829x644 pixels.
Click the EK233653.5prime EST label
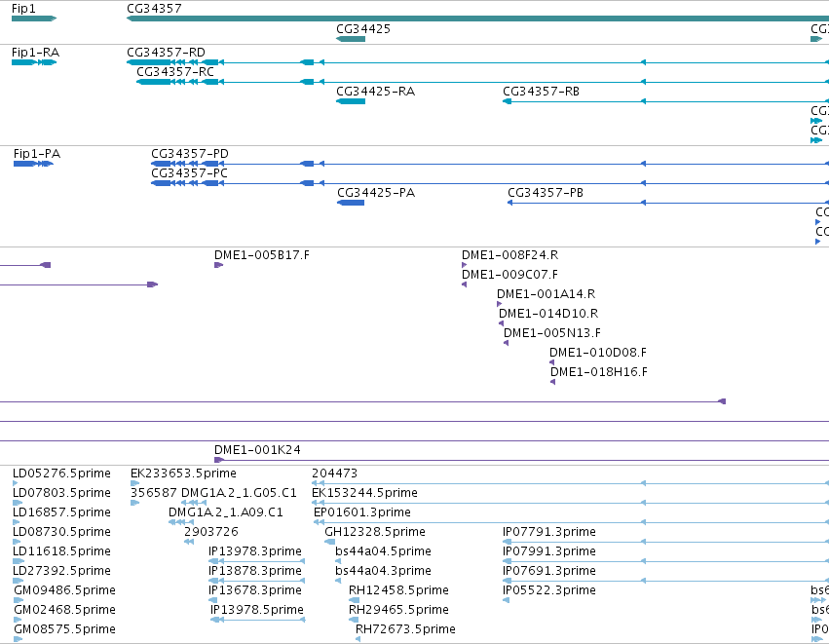(x=183, y=474)
